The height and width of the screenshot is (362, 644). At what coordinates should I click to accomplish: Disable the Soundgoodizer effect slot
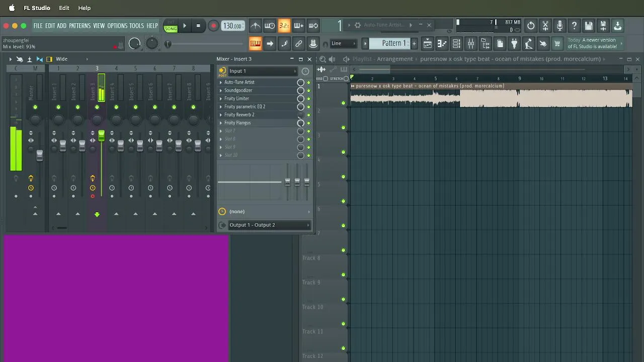[308, 90]
